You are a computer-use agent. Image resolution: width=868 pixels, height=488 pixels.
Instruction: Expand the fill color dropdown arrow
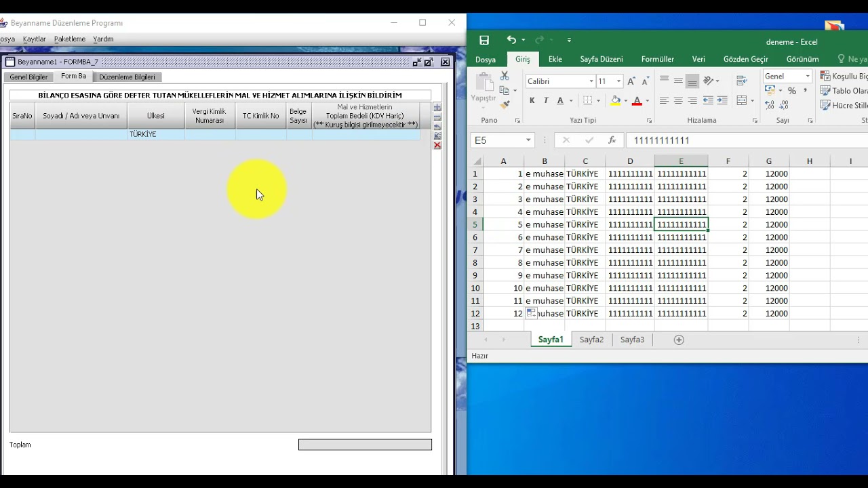point(625,101)
